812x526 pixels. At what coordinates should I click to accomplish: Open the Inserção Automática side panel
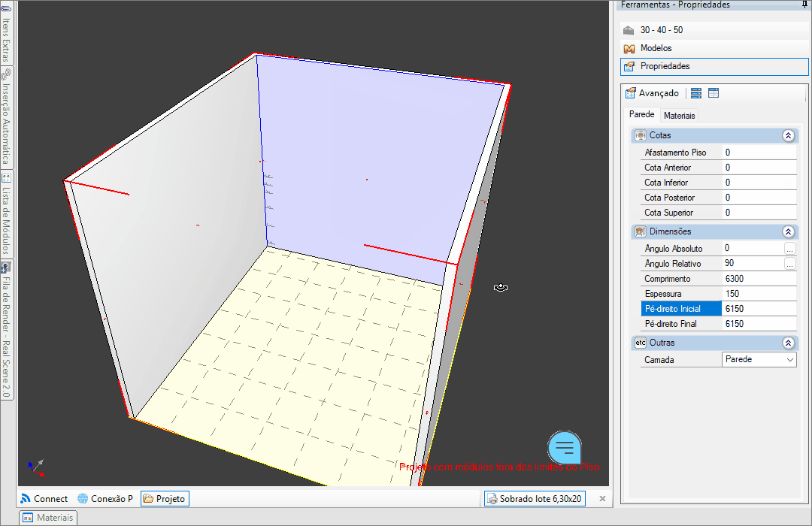click(6, 117)
